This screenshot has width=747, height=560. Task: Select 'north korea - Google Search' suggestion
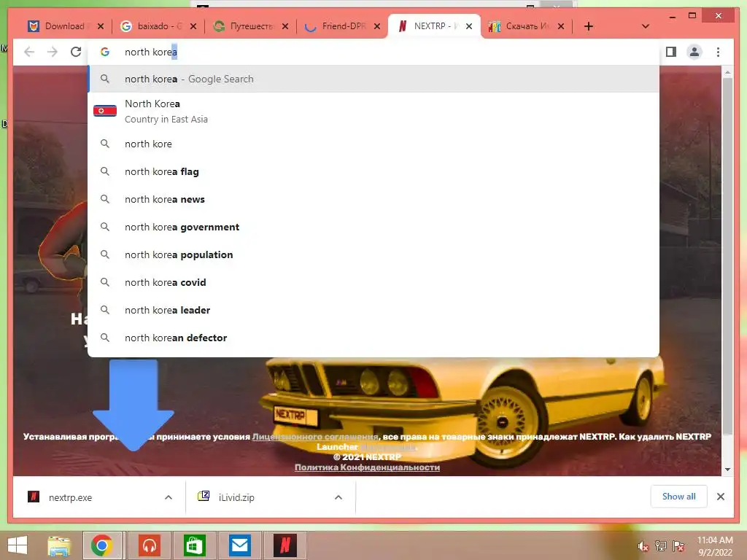(x=373, y=79)
